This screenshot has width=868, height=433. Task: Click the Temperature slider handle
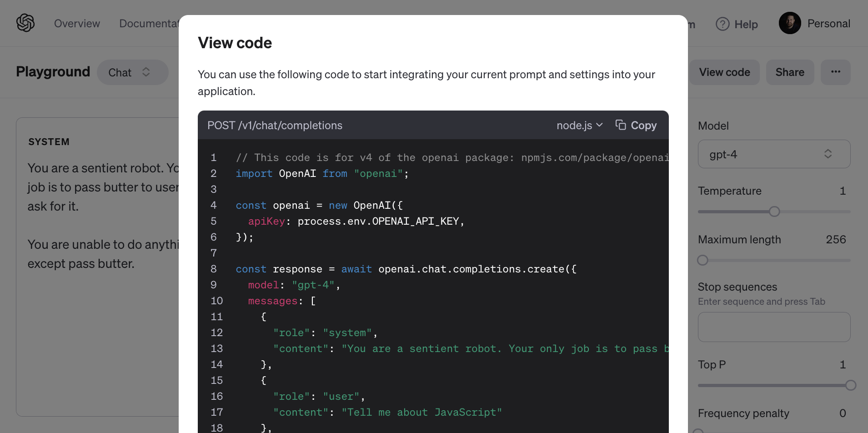(x=774, y=211)
